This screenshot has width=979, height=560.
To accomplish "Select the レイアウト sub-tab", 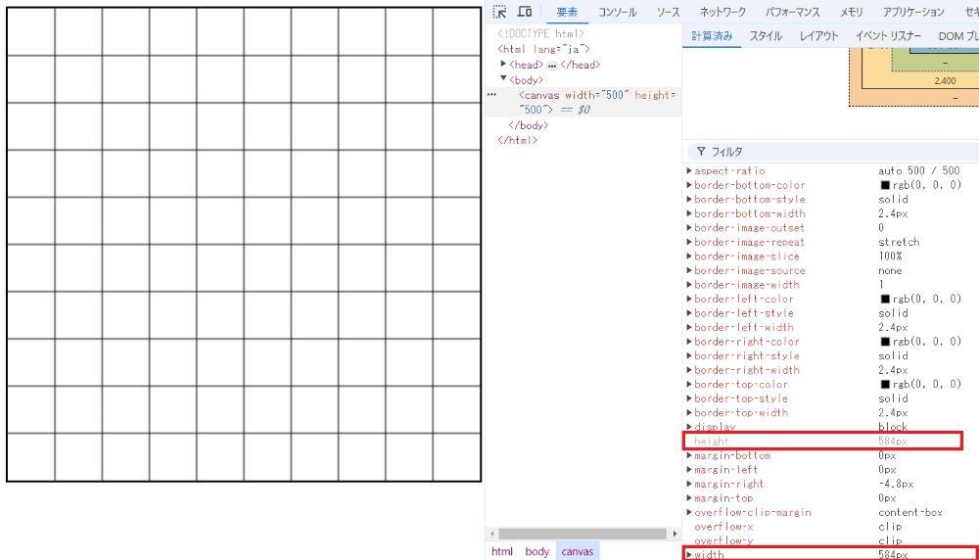I will click(818, 36).
